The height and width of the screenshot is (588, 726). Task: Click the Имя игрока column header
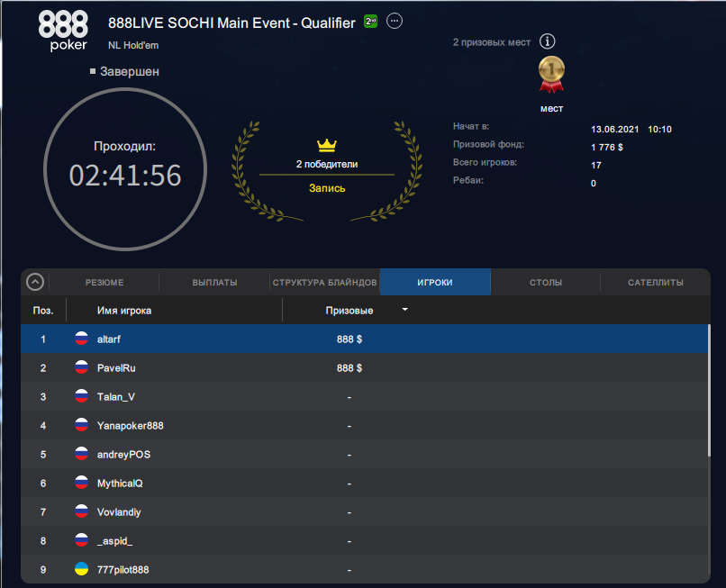[124, 311]
